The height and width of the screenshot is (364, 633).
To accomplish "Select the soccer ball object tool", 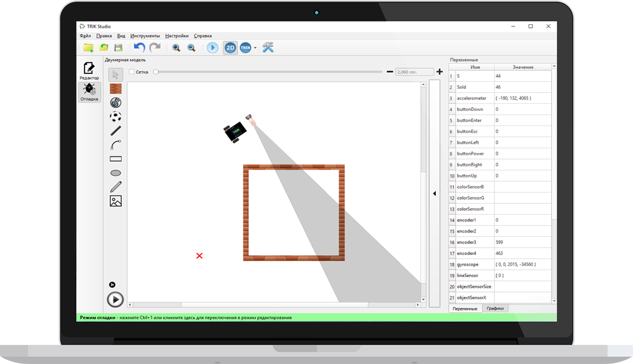I will [x=115, y=117].
